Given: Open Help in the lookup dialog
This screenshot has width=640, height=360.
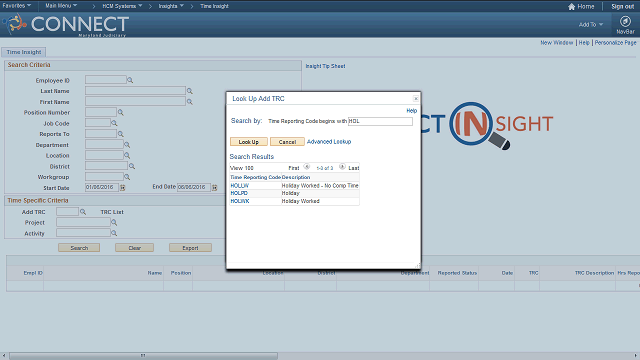Looking at the screenshot, I should click(x=411, y=111).
